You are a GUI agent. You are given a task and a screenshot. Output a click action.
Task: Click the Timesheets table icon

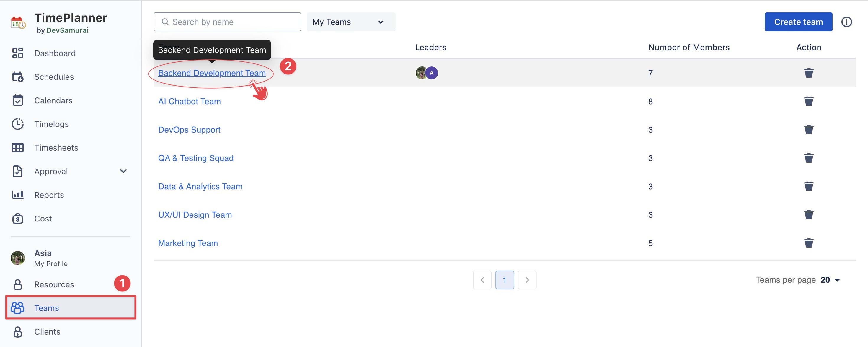[17, 148]
